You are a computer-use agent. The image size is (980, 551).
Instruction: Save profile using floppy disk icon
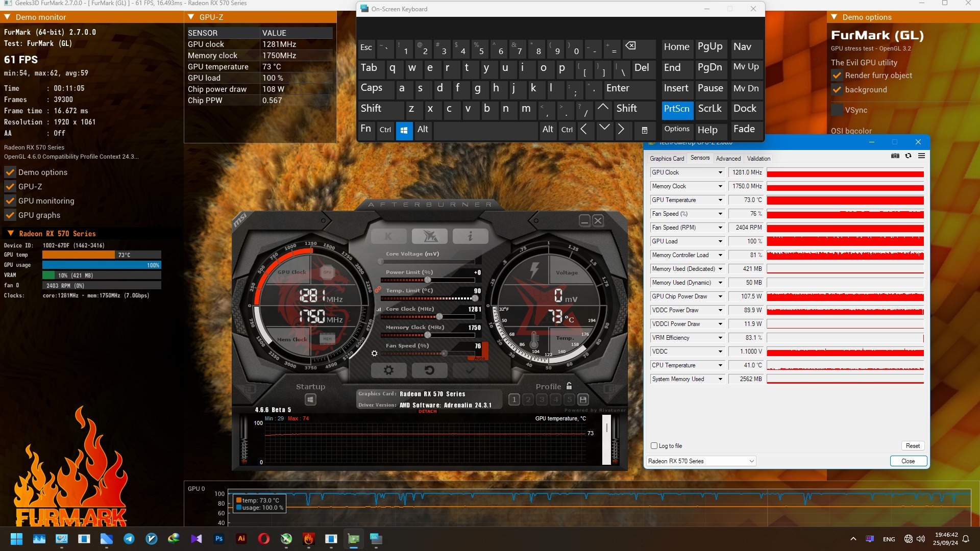click(x=583, y=399)
